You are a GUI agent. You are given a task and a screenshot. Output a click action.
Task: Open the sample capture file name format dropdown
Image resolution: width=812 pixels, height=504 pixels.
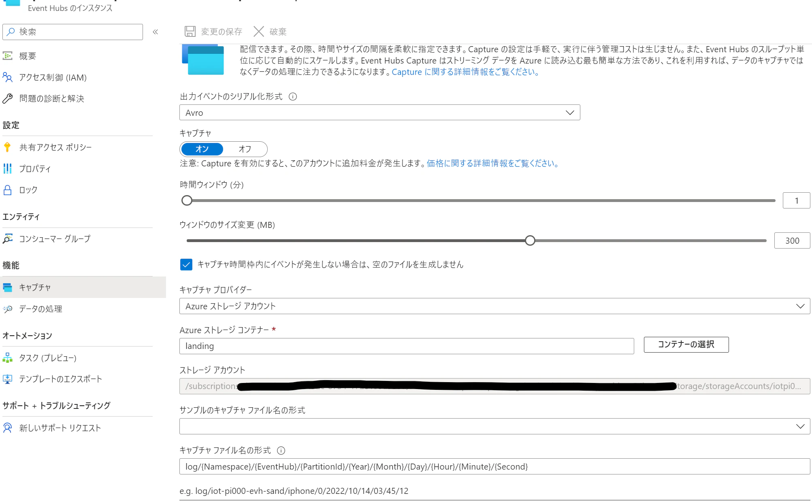pyautogui.click(x=494, y=426)
